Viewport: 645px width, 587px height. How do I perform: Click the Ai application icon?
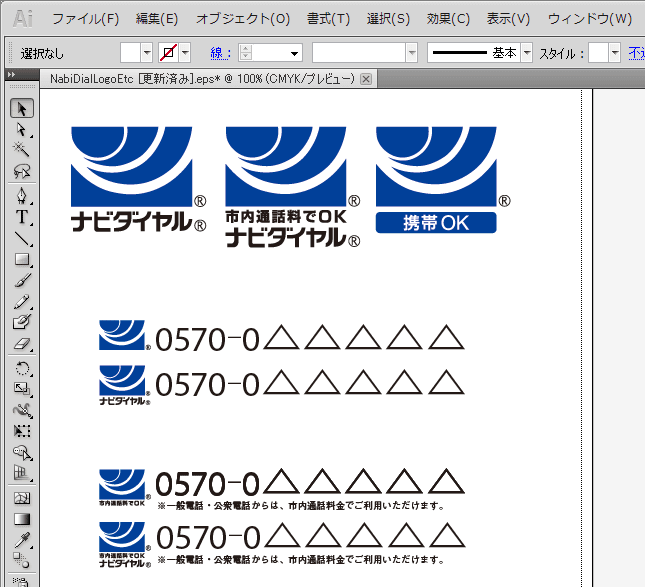pyautogui.click(x=23, y=19)
